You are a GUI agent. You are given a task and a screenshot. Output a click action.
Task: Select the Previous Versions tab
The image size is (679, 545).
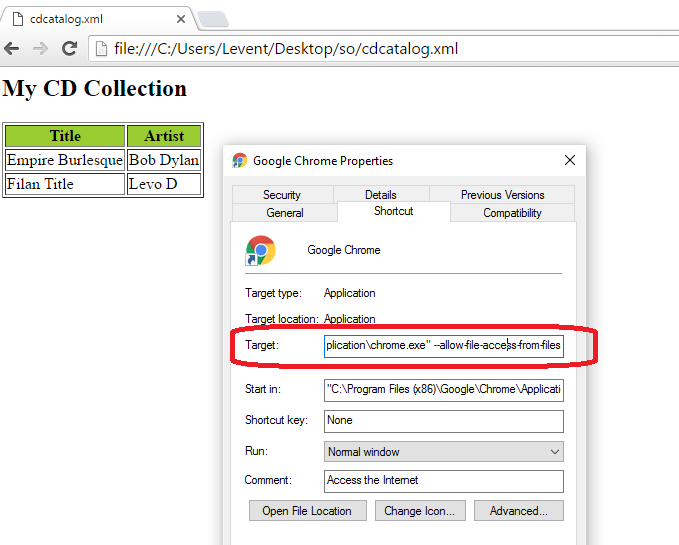(x=502, y=195)
